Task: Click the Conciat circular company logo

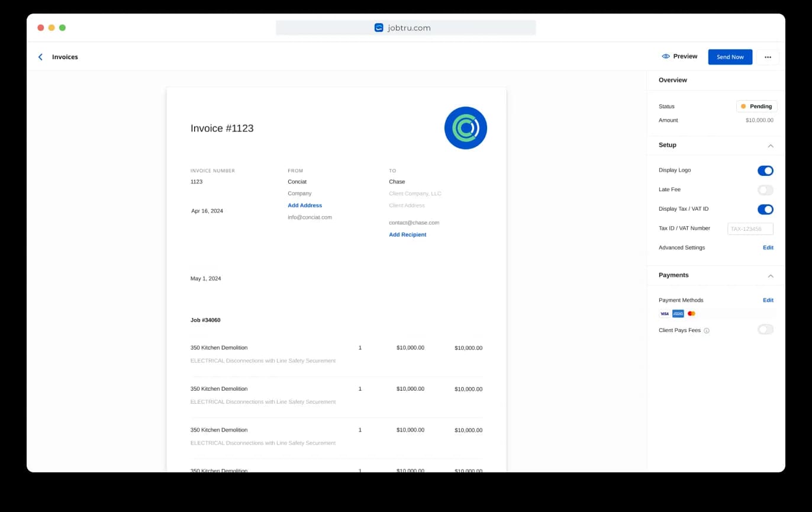Action: pyautogui.click(x=465, y=128)
